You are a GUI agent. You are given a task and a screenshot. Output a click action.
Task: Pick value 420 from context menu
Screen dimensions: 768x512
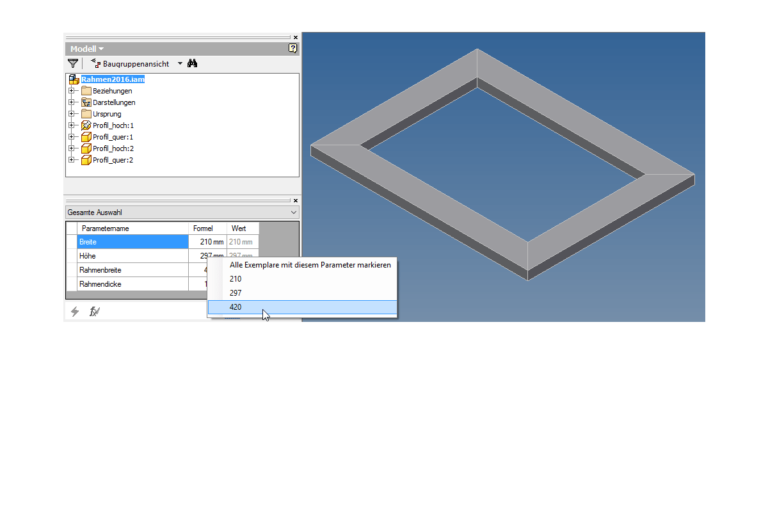click(302, 307)
